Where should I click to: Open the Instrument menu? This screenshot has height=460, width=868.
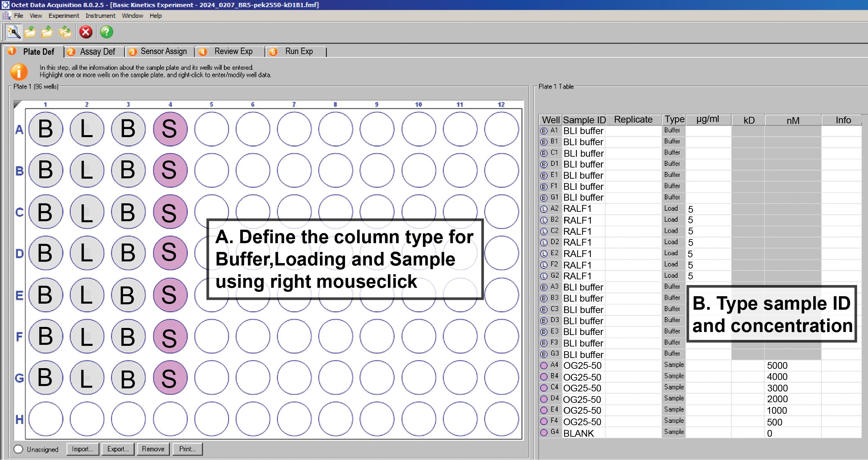100,16
